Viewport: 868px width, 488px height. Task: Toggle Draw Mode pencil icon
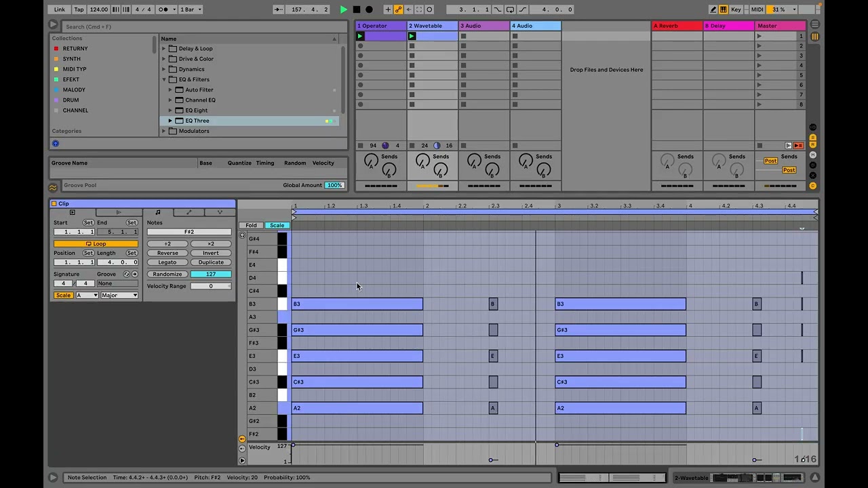[713, 9]
